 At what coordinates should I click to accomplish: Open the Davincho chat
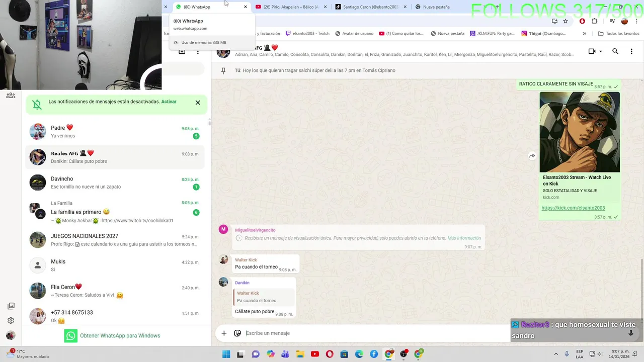coord(115,183)
